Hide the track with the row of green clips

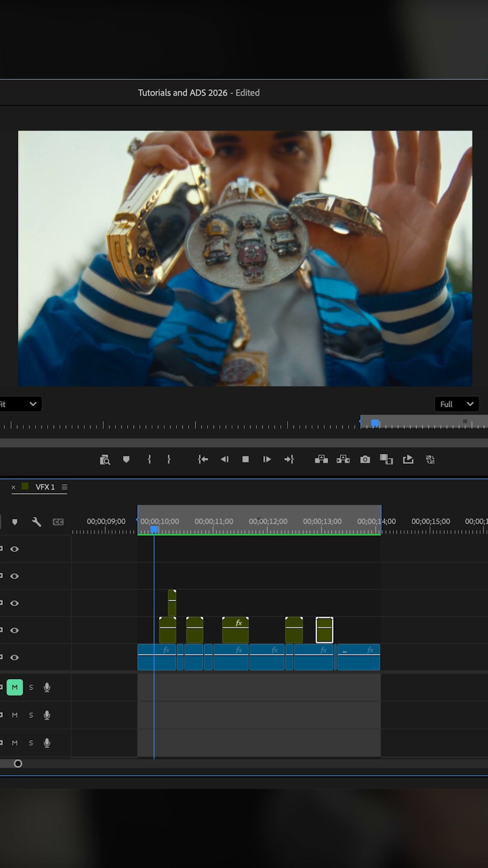click(14, 630)
